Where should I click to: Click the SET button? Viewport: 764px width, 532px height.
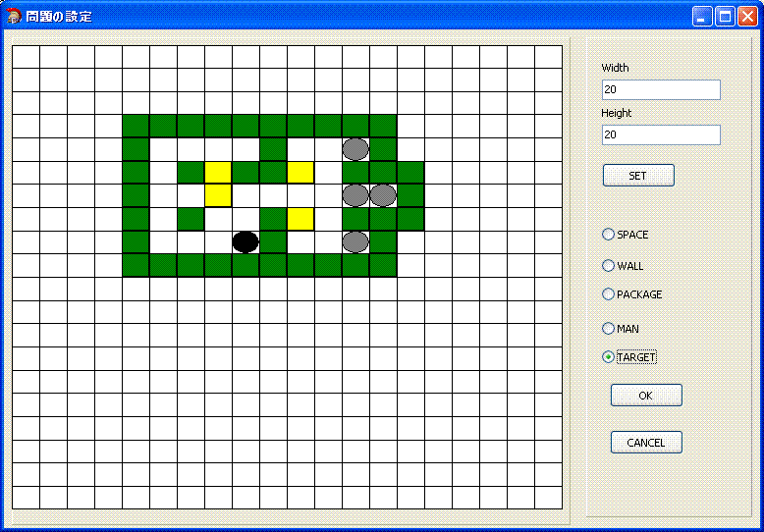coord(638,176)
